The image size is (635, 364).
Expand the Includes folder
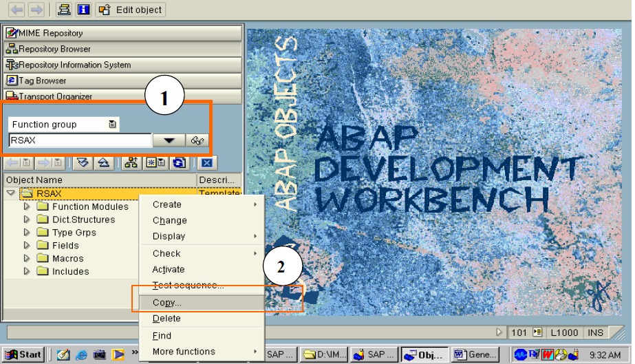point(27,271)
